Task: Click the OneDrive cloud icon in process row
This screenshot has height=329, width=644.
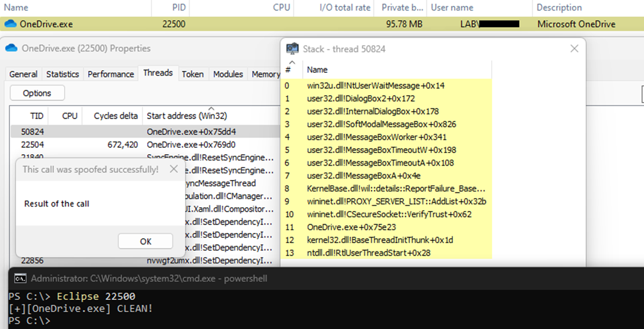Action: pyautogui.click(x=10, y=24)
